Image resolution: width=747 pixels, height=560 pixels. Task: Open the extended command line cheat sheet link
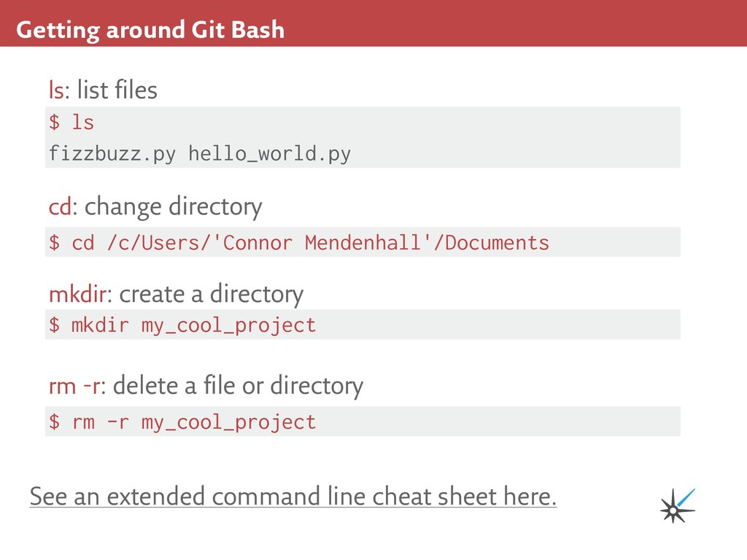[293, 497]
